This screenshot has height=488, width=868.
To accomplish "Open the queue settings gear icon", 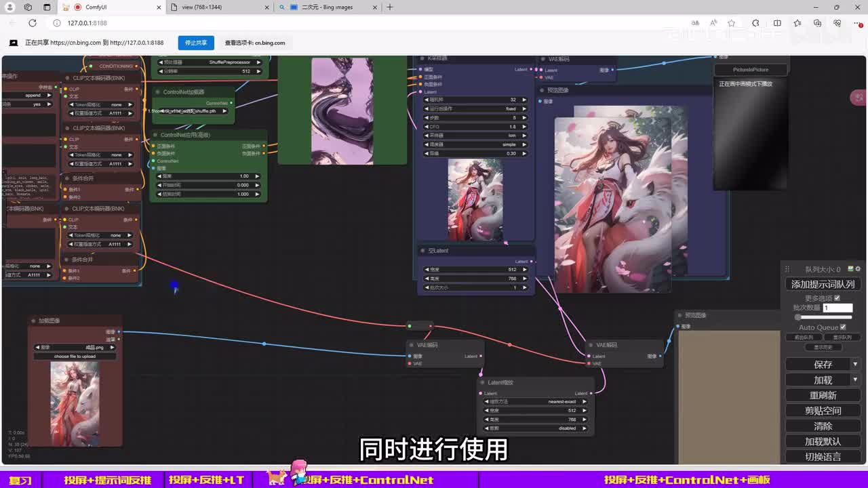I will tap(858, 269).
